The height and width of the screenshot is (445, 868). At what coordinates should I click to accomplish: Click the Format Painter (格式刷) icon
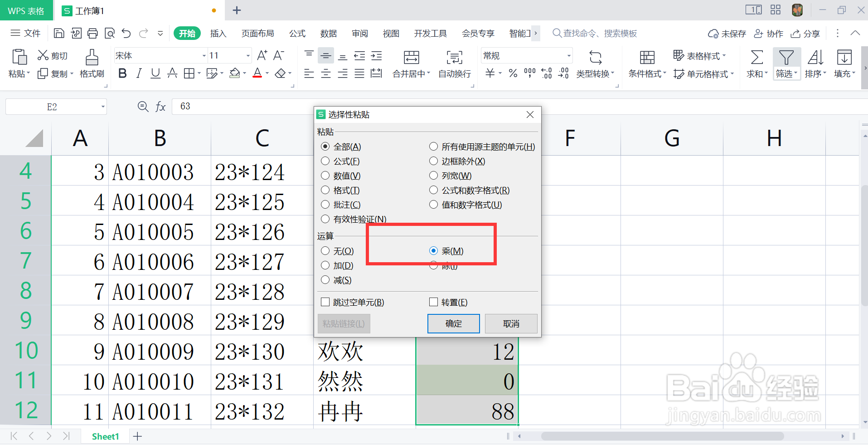[x=92, y=58]
